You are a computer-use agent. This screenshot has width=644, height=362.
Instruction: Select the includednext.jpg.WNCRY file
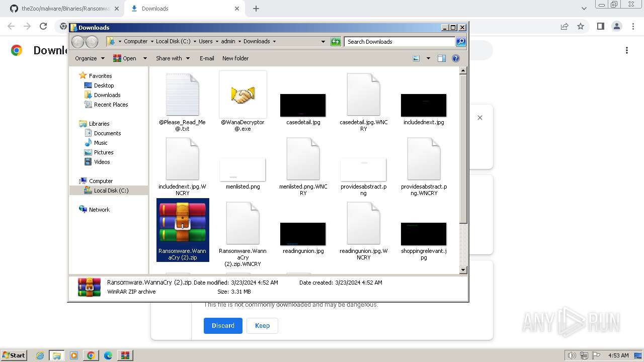[x=183, y=159]
